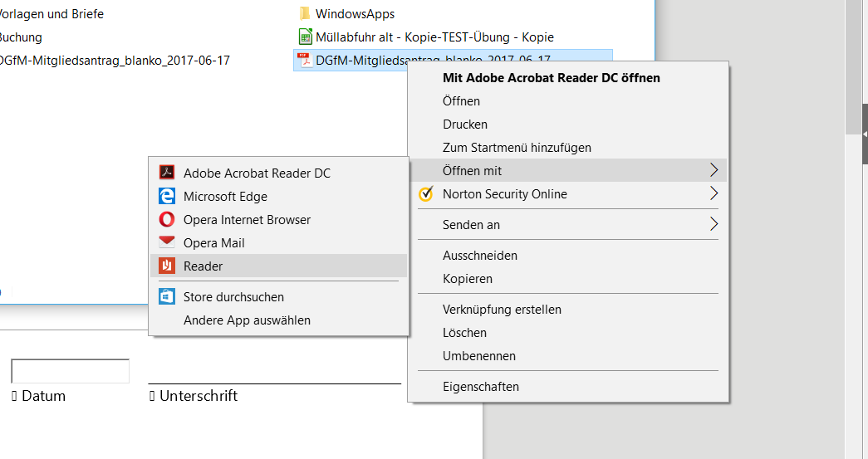The image size is (868, 459).
Task: Click the vertical scrollbar thumb at right
Action: click(854, 66)
